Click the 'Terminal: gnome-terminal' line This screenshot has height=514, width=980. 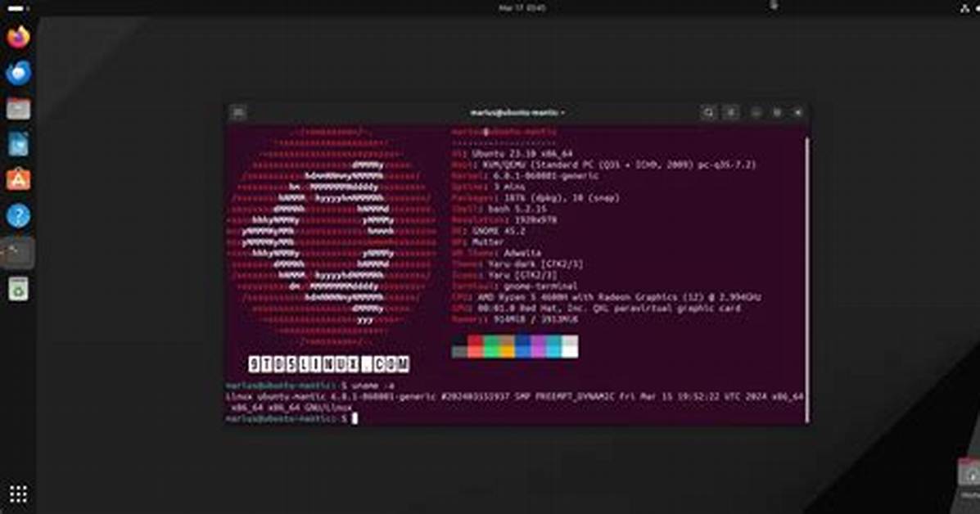coord(514,286)
